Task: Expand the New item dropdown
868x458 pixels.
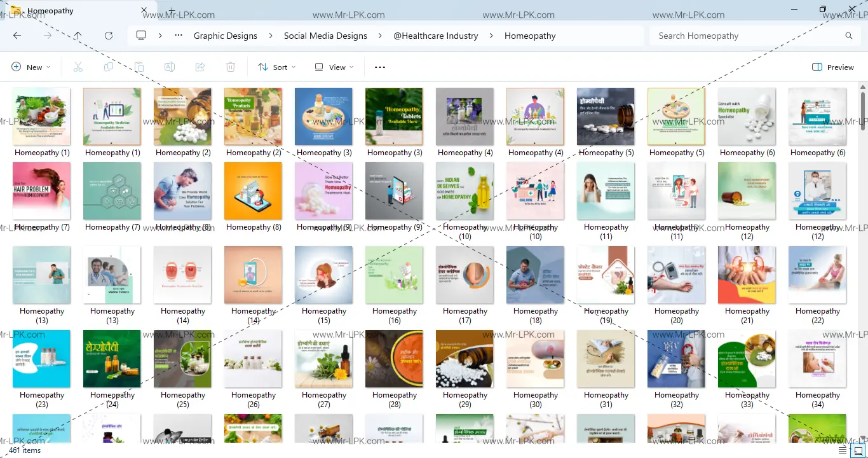Action: click(31, 67)
